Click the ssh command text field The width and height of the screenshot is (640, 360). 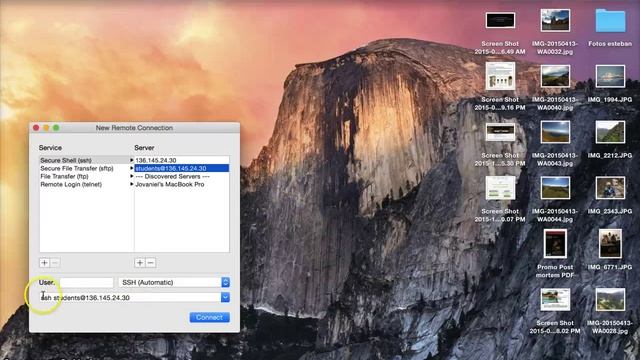point(130,298)
